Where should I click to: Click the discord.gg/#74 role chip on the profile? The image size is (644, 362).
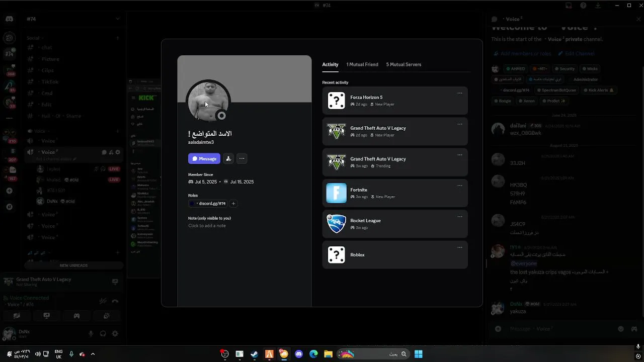208,204
